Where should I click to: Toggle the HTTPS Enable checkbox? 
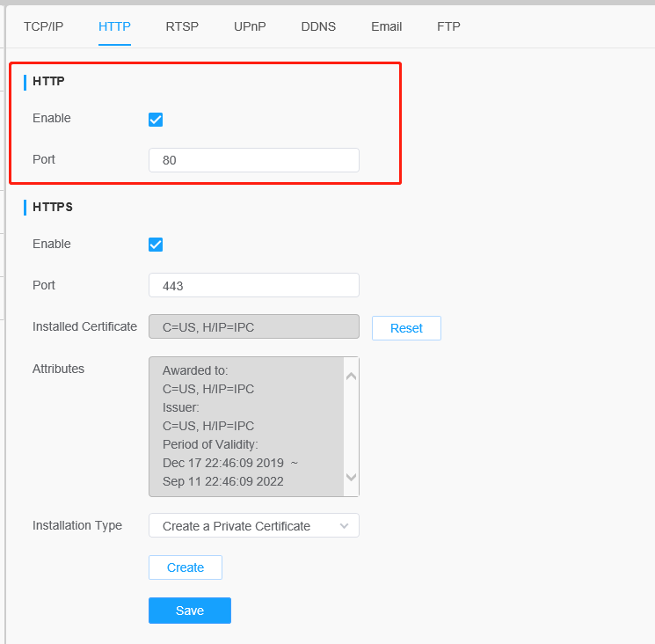click(156, 245)
